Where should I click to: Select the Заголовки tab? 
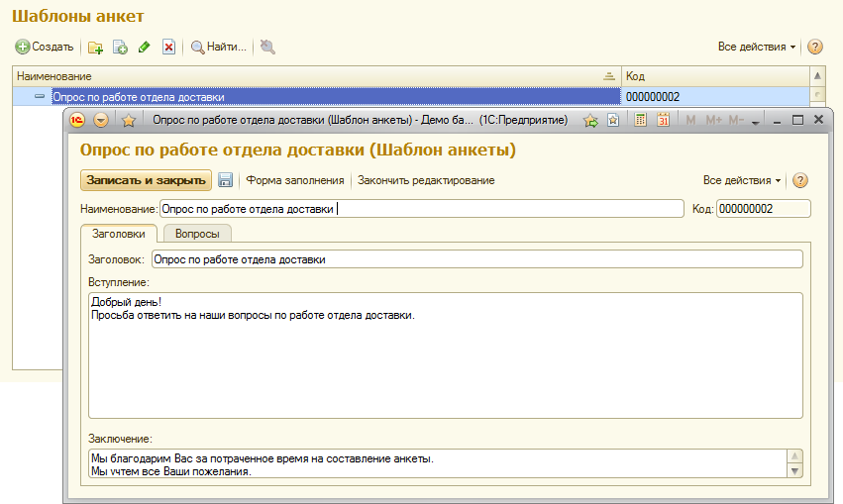coord(117,234)
